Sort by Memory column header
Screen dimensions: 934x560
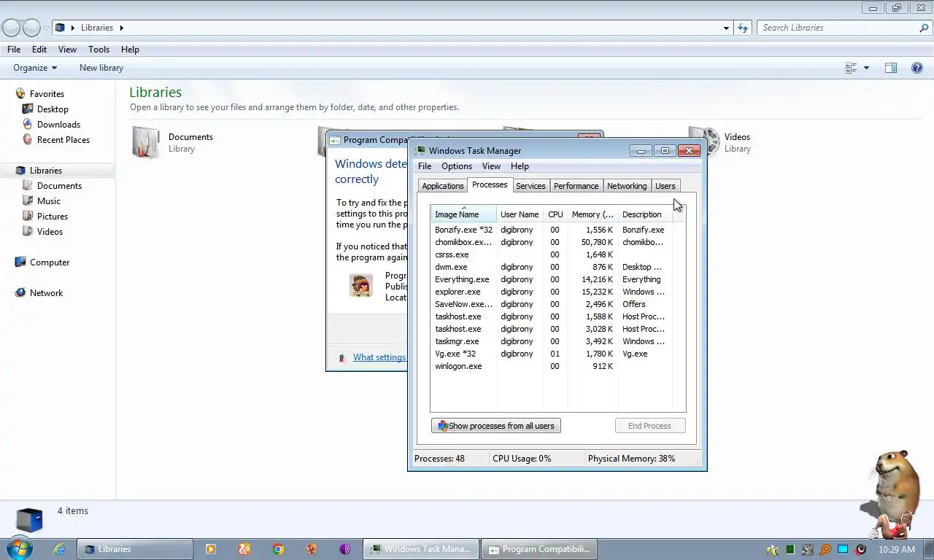point(593,214)
